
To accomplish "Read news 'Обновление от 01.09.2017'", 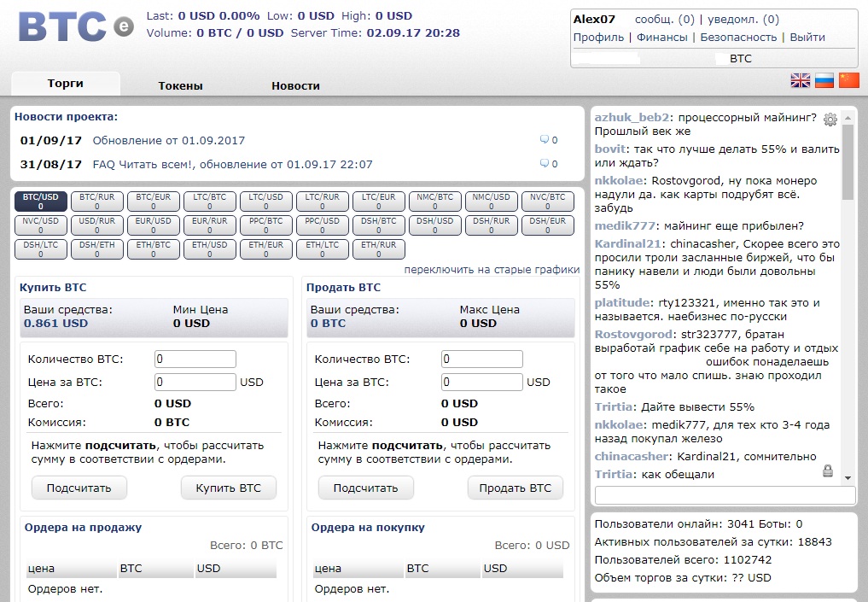I will click(169, 140).
